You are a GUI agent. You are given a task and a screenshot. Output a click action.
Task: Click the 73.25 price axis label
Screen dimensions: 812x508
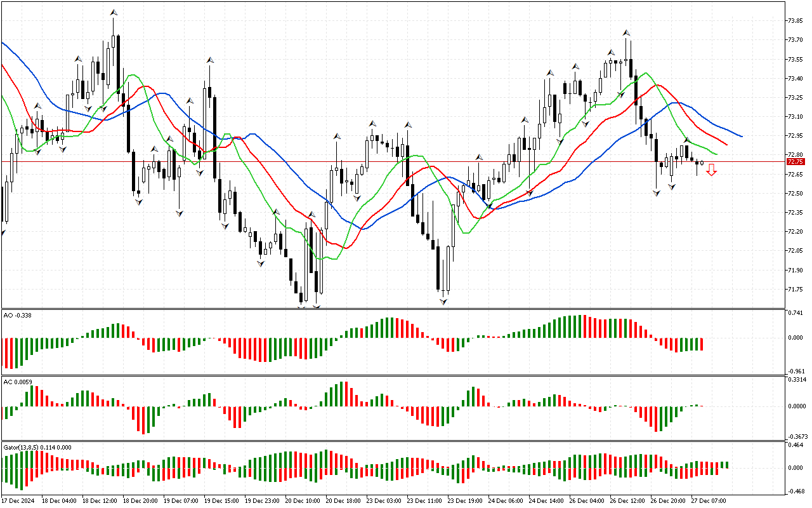(795, 97)
